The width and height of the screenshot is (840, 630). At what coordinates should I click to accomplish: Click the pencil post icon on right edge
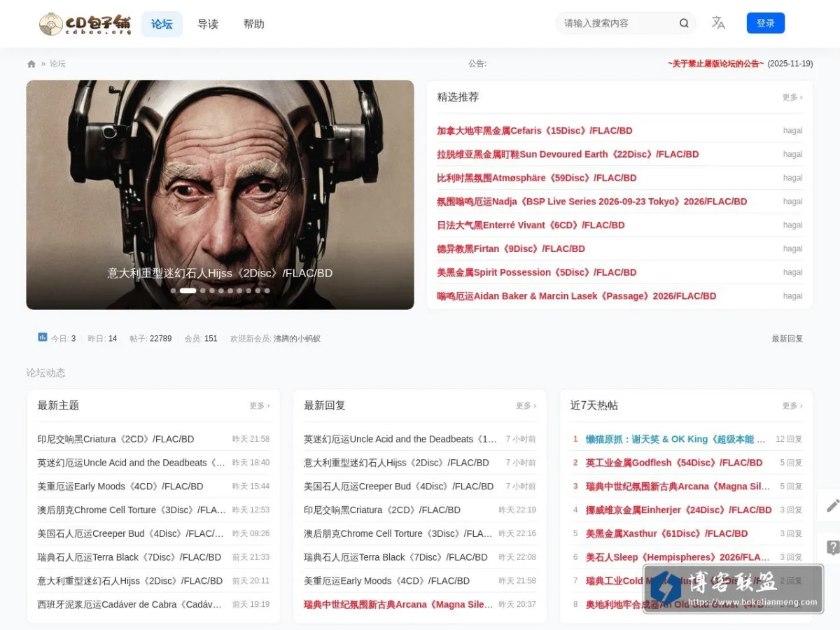[x=832, y=505]
